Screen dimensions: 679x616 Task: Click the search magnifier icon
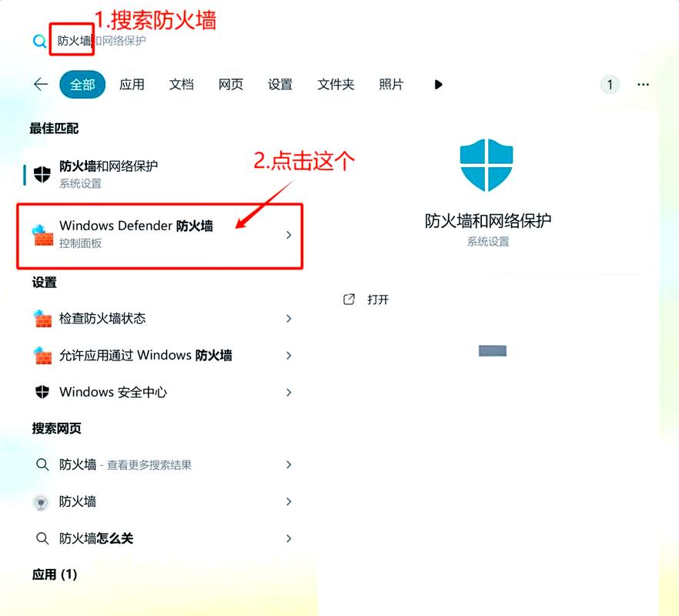[40, 41]
